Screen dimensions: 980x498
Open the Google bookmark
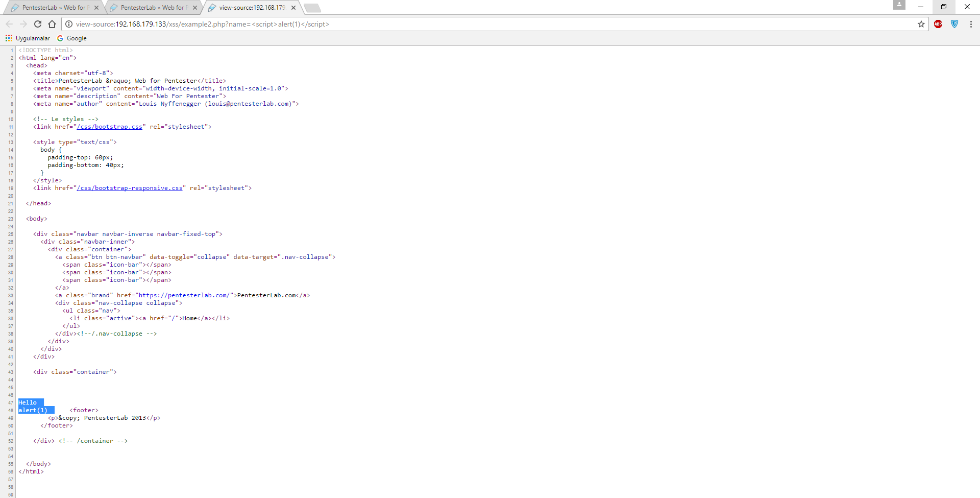coord(72,38)
